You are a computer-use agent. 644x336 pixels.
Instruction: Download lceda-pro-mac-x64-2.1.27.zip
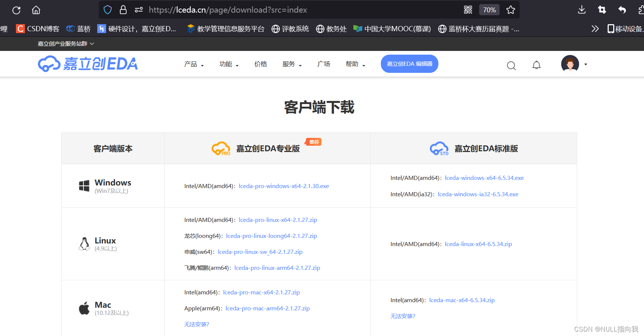[261, 293]
